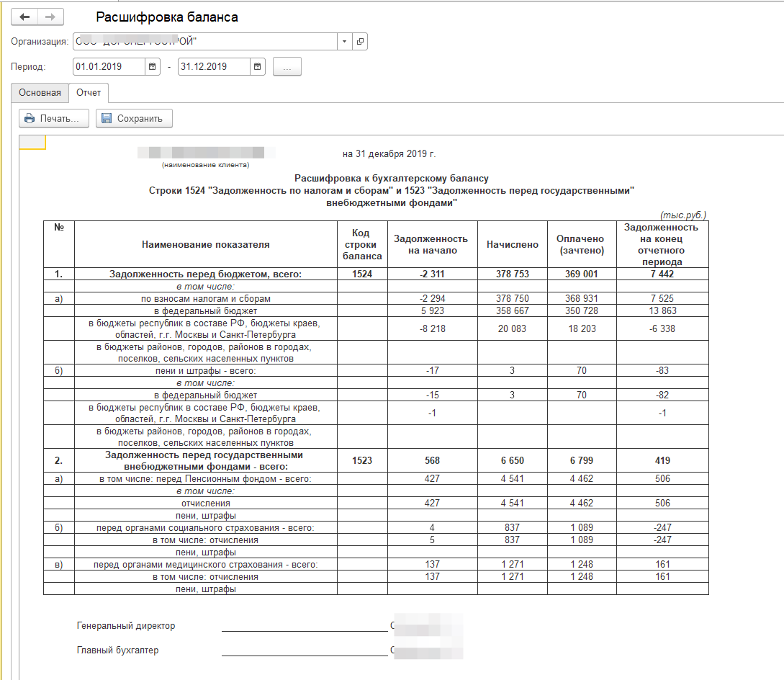Select the cell with value 350 728
784x680 pixels.
click(x=582, y=310)
